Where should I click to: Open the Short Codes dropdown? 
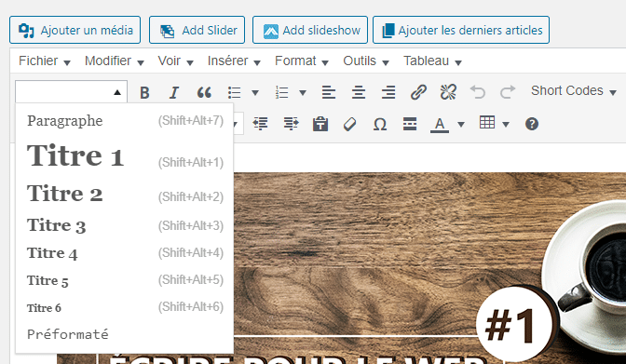tap(573, 91)
